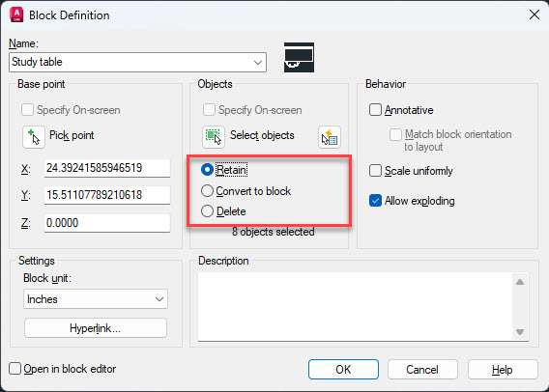549x392 pixels.
Task: Confirm with the OK button
Action: click(x=343, y=369)
